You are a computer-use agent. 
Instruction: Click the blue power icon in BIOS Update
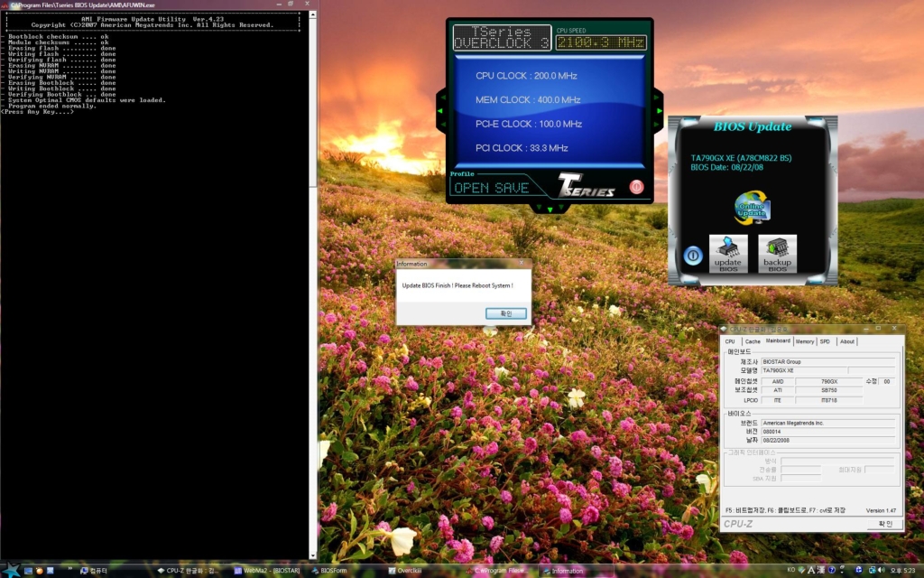coord(692,256)
